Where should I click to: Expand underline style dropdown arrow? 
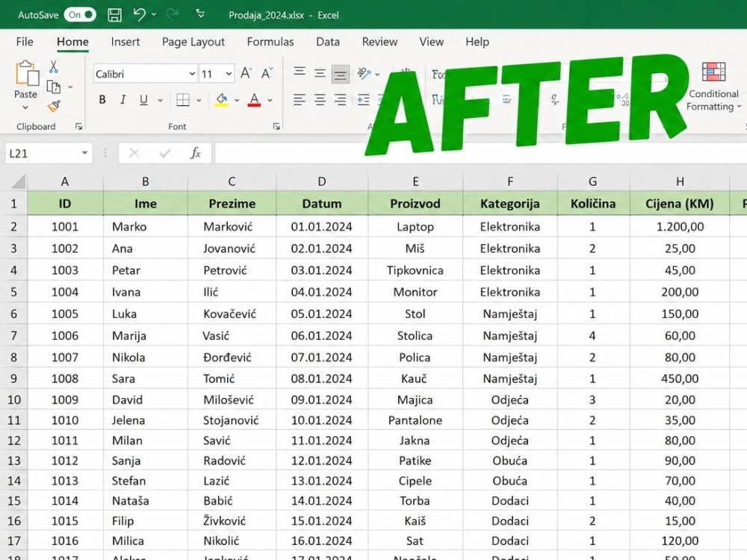tap(160, 100)
